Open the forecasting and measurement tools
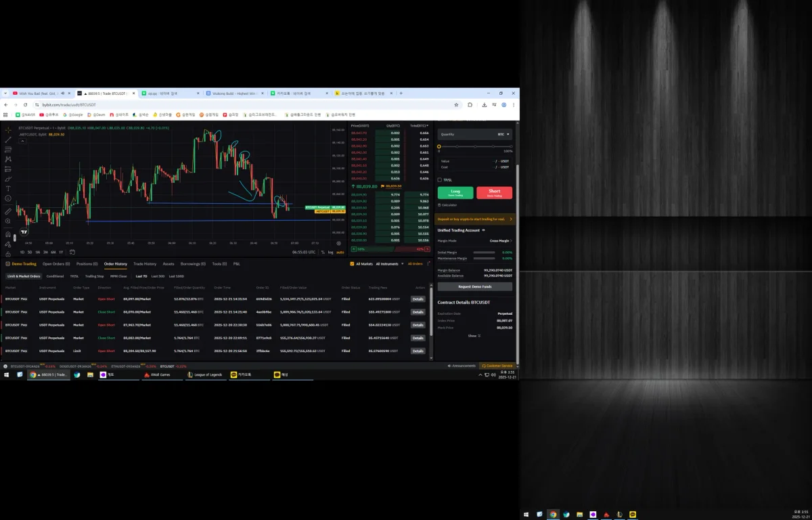Viewport: 812px width, 520px height. (x=8, y=169)
